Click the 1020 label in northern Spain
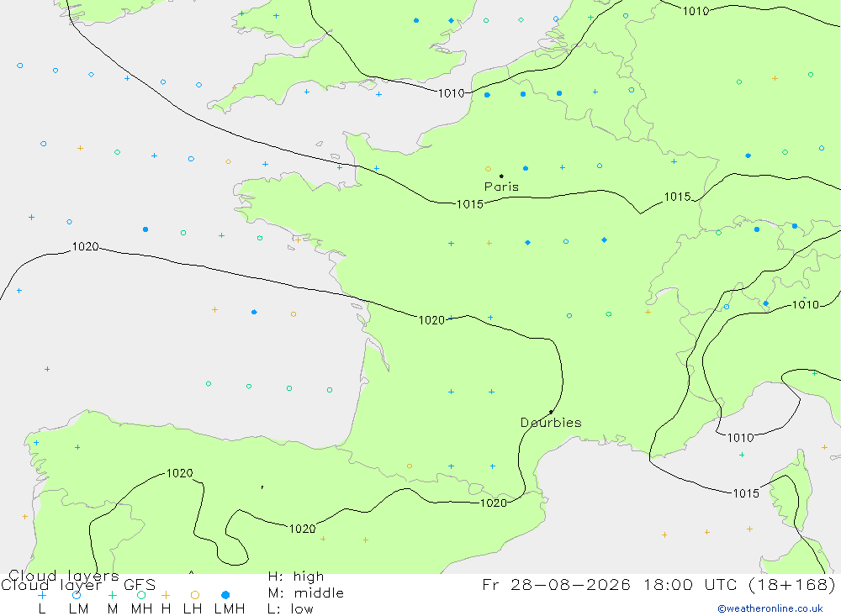Image resolution: width=841 pixels, height=616 pixels. coord(180,473)
